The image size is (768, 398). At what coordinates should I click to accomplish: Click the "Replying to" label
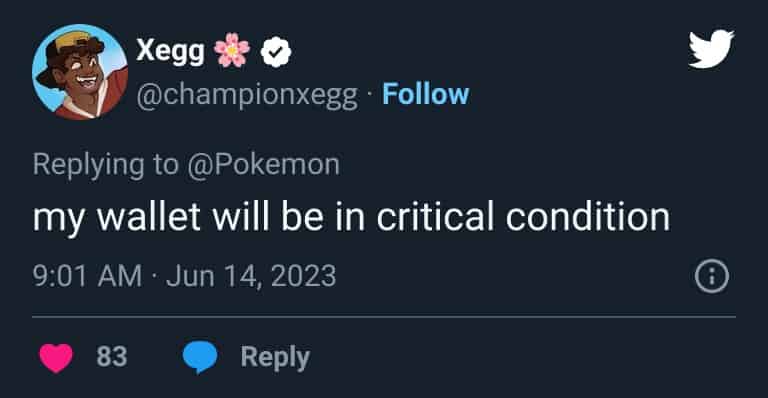click(105, 165)
